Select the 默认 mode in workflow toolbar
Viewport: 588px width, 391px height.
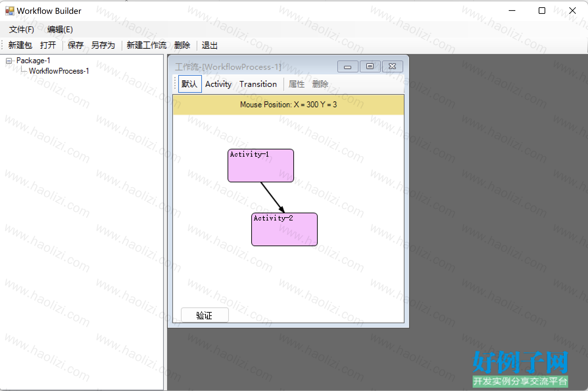point(190,84)
